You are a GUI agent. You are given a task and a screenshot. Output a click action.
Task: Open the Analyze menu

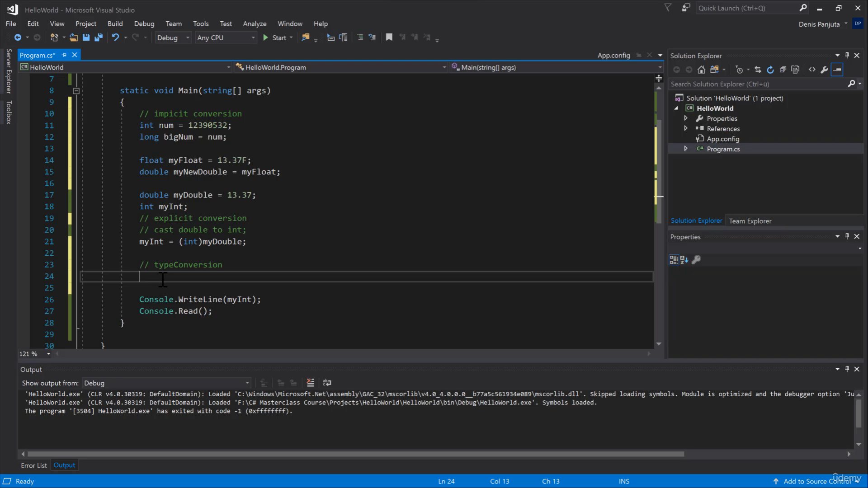tap(255, 23)
